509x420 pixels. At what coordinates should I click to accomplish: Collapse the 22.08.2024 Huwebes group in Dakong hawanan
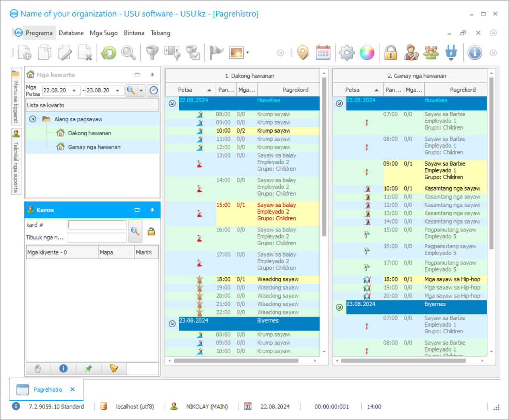(172, 104)
